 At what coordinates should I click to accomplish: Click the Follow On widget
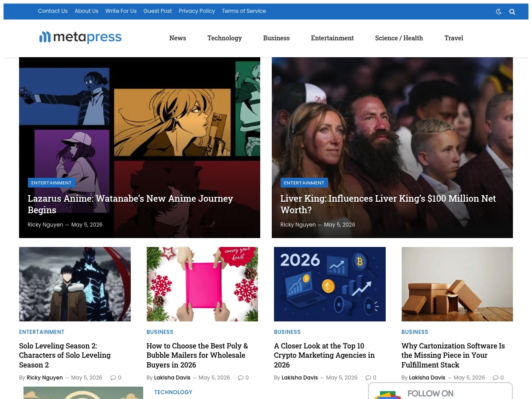coord(440,391)
